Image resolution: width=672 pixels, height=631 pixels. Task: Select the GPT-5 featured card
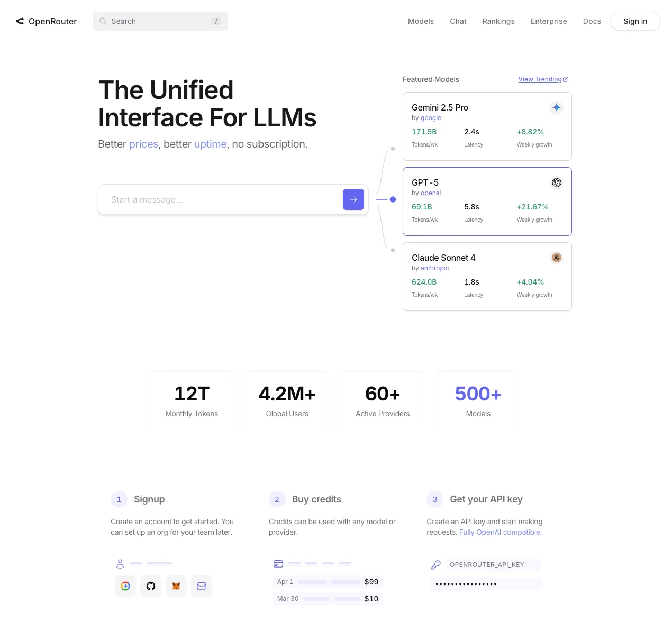487,202
